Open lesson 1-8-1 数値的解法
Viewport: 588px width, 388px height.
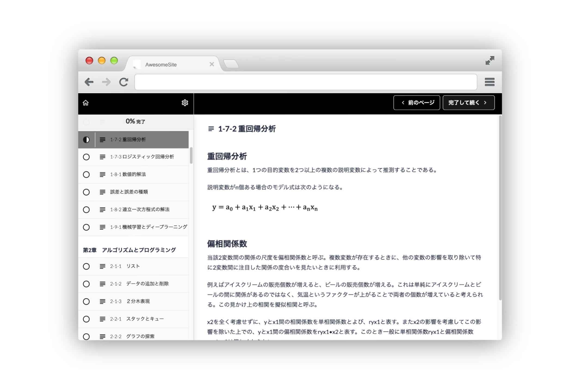(133, 174)
